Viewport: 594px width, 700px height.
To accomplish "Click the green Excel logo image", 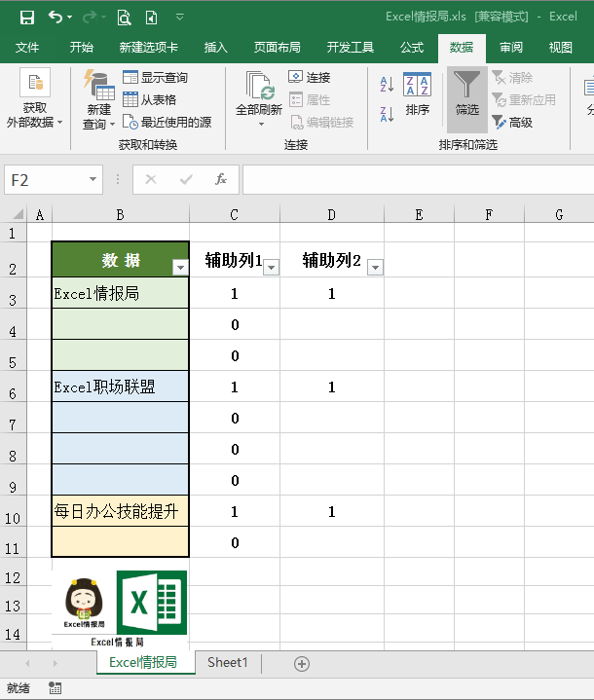I will point(151,603).
